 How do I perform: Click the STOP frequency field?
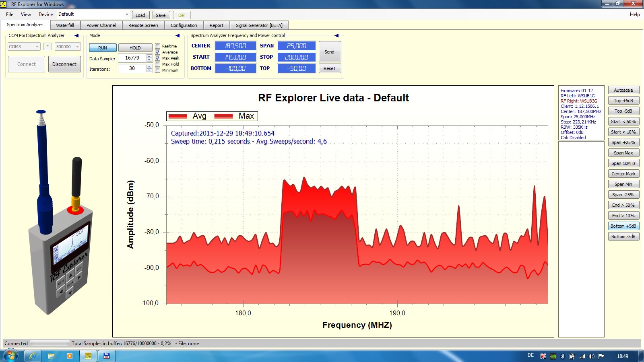point(297,57)
